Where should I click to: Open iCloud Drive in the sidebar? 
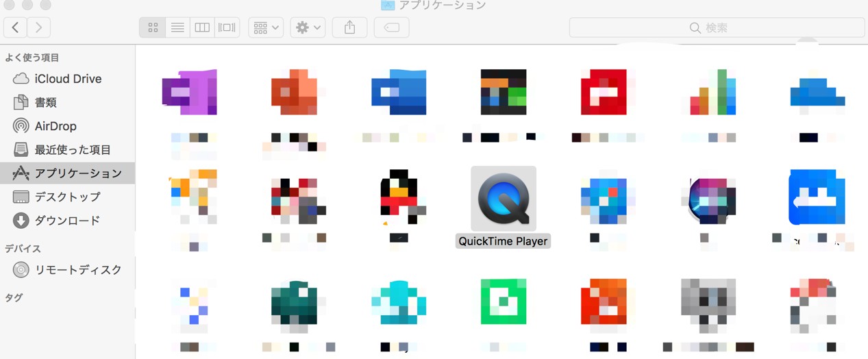click(x=67, y=79)
